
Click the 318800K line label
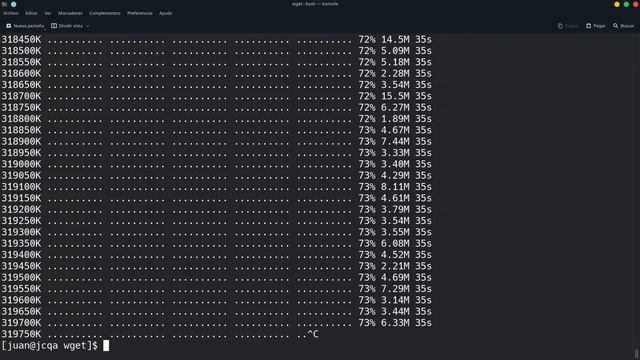point(21,119)
